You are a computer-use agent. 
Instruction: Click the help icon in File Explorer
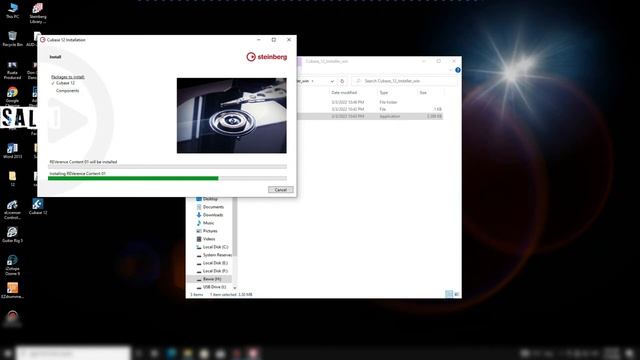tap(458, 70)
